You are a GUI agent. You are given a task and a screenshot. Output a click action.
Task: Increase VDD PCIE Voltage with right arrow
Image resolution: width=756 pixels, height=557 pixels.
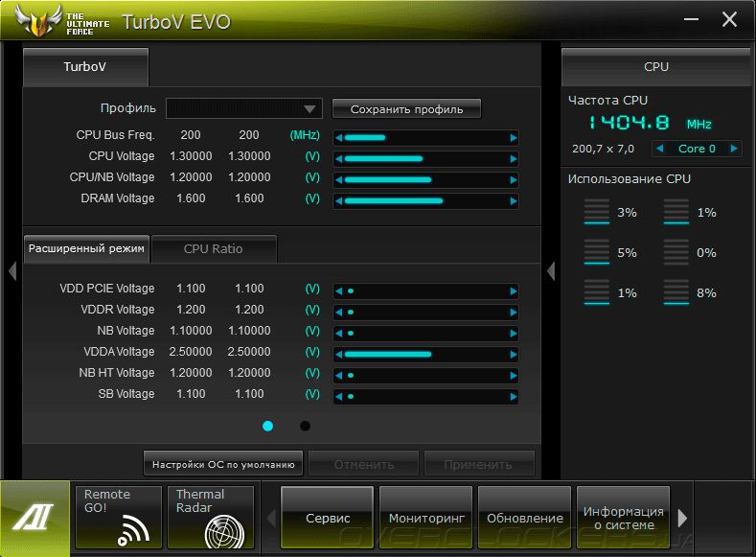point(514,290)
